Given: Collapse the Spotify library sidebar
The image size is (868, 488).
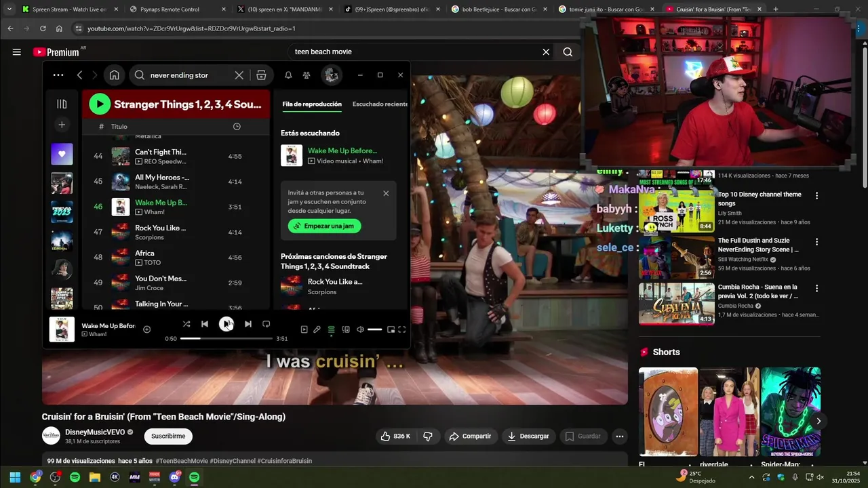Looking at the screenshot, I should tap(62, 104).
